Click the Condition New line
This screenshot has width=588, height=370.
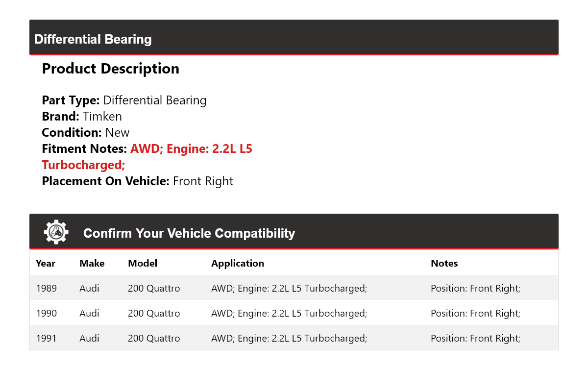coord(86,133)
